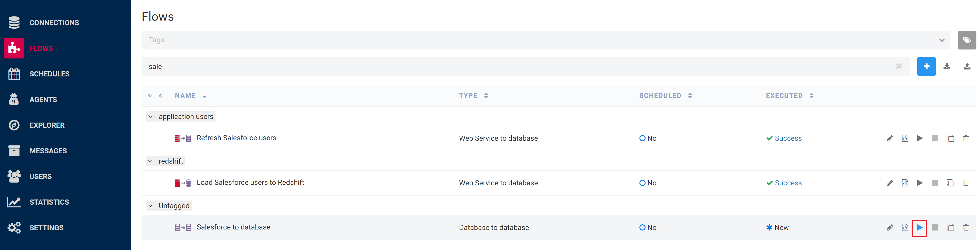The height and width of the screenshot is (250, 980).
Task: Run Load Salesforce users to Redshift flow
Action: 920,183
